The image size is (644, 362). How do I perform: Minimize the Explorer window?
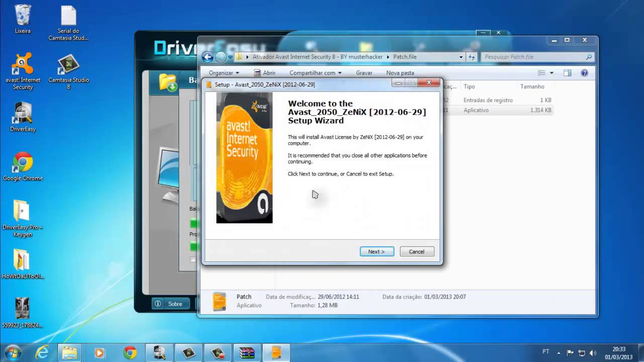tap(554, 40)
